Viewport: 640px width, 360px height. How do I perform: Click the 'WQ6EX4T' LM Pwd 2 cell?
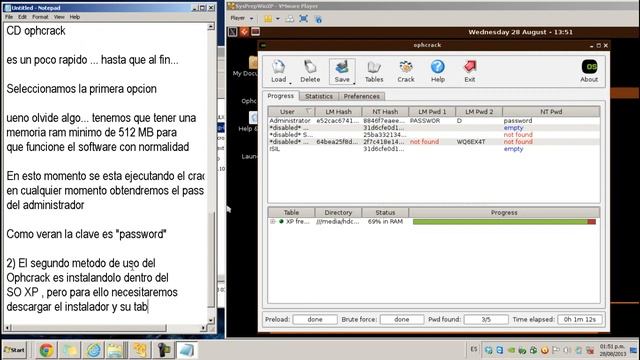click(471, 142)
